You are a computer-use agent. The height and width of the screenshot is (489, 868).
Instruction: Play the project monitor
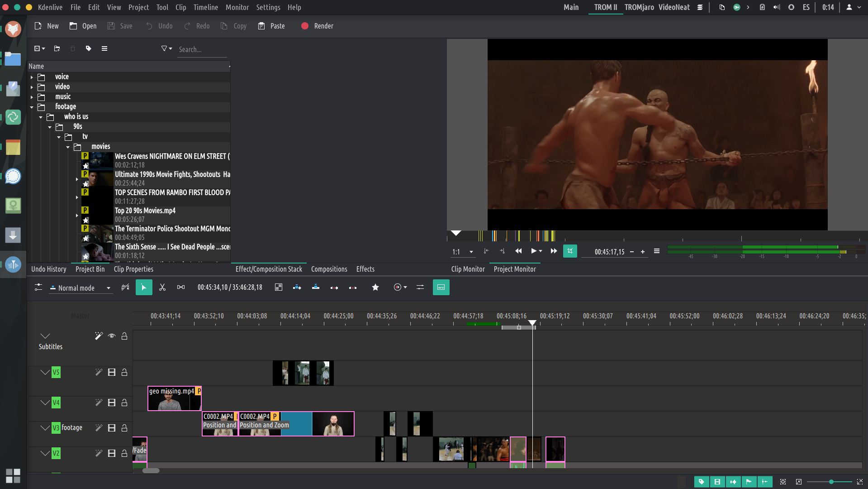pos(534,251)
